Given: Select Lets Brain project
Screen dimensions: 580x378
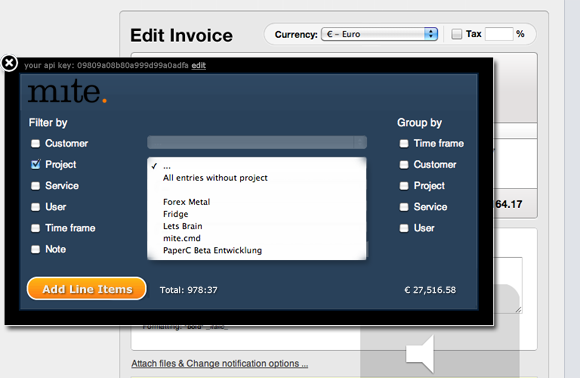Looking at the screenshot, I should click(x=257, y=226).
